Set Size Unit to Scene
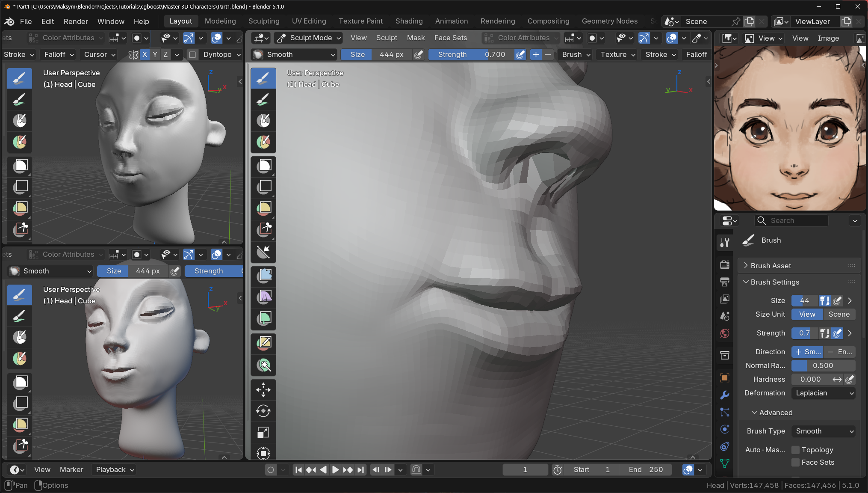Screen dimensions: 868x493 pos(839,314)
